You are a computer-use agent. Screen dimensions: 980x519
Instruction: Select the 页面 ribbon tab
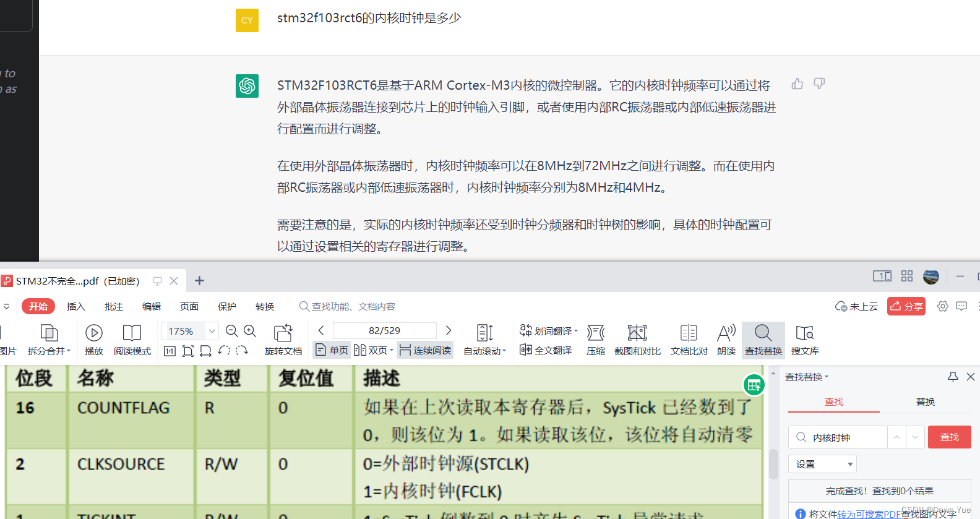[x=189, y=306]
